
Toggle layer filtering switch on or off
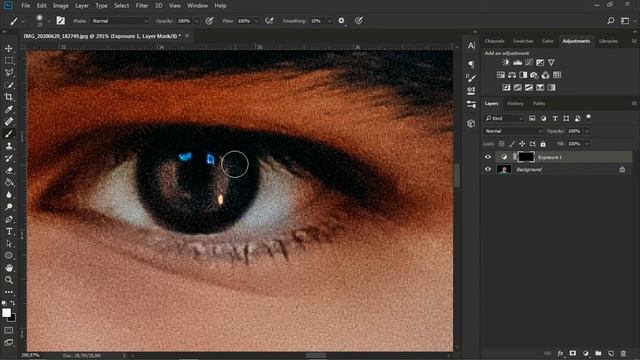(x=588, y=117)
